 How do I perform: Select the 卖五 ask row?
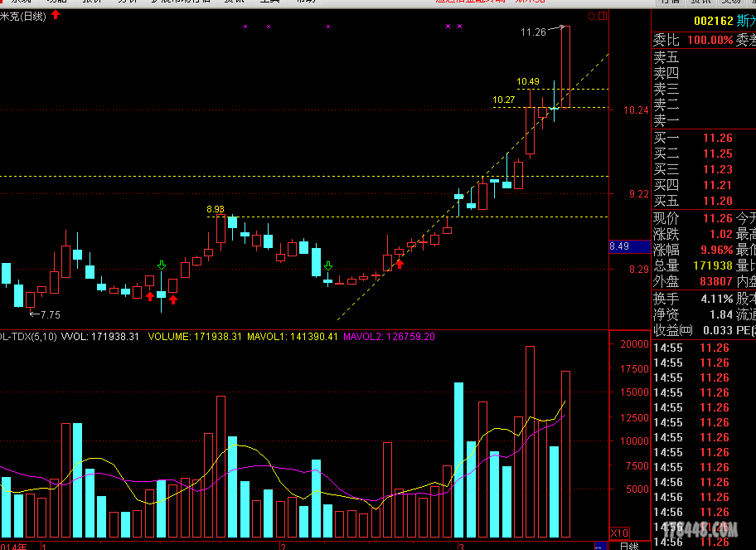point(704,57)
